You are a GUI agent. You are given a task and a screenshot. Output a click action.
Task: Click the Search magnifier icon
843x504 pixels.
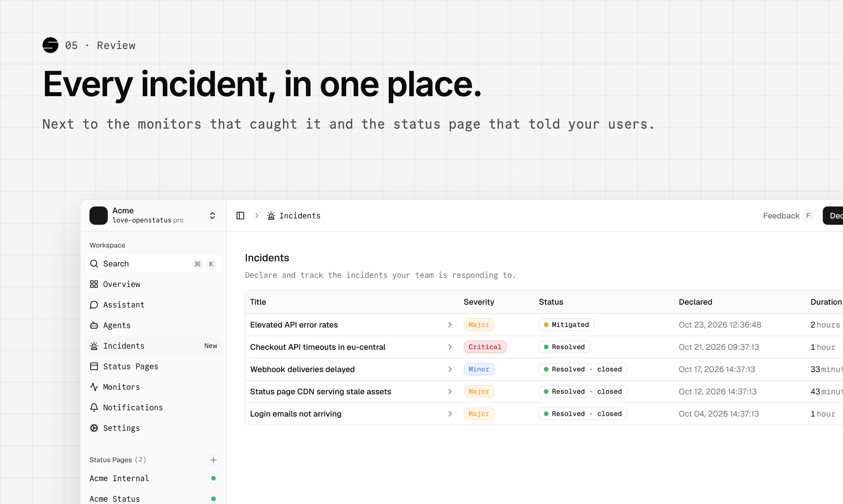(x=94, y=264)
